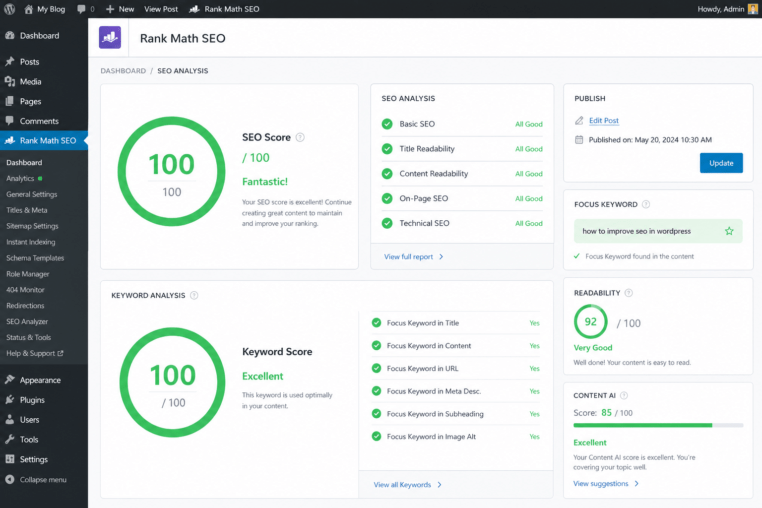Open Rank Math Dashboard submenu

[x=24, y=162]
